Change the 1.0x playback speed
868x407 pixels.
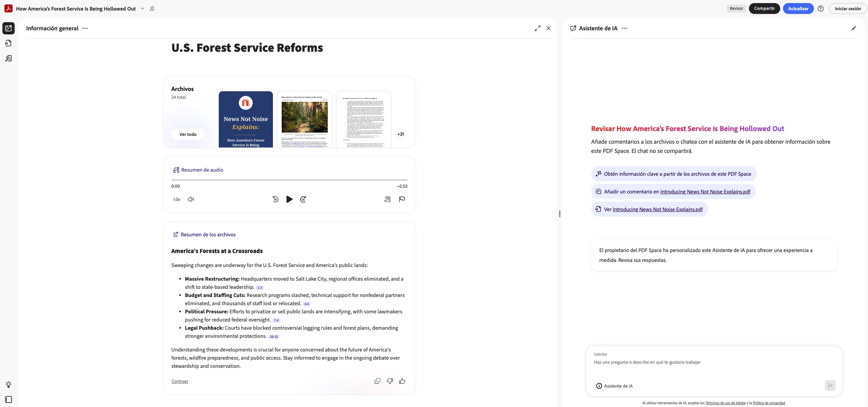[177, 200]
